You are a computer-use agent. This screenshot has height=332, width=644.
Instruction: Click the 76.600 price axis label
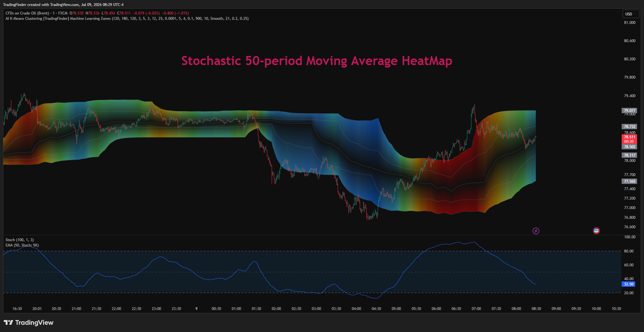[630, 227]
